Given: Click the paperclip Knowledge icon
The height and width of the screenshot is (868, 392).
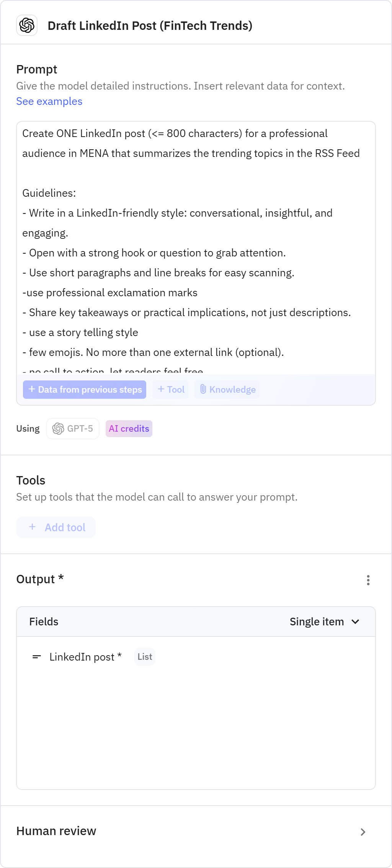Looking at the screenshot, I should (x=203, y=390).
